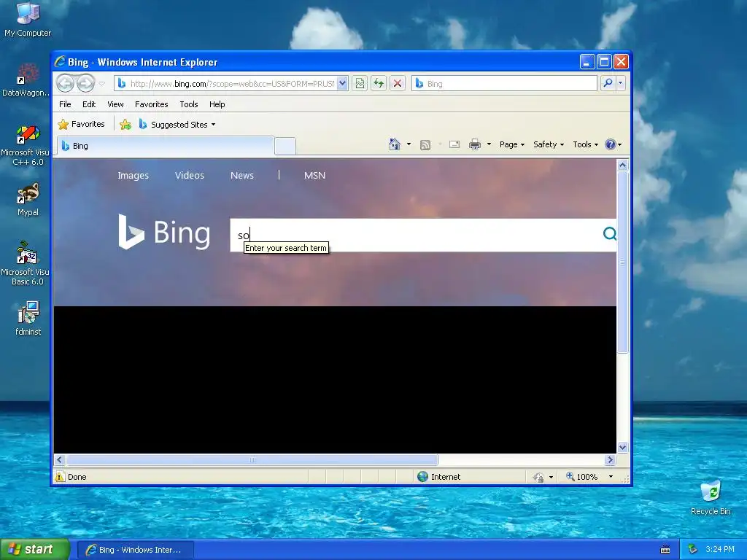Click the Home icon in command bar

pyautogui.click(x=395, y=144)
